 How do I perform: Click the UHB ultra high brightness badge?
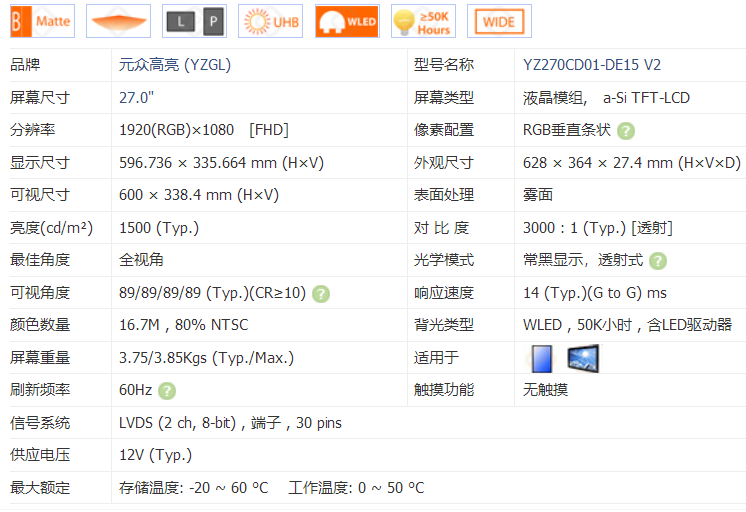coord(271,21)
